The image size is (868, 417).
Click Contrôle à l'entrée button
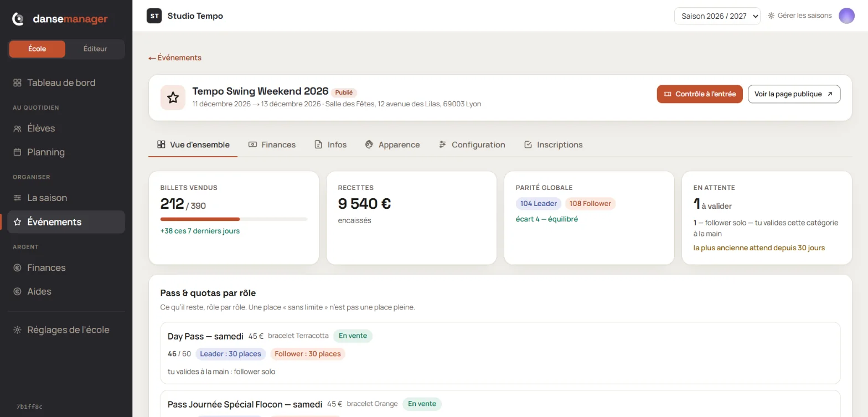point(700,94)
